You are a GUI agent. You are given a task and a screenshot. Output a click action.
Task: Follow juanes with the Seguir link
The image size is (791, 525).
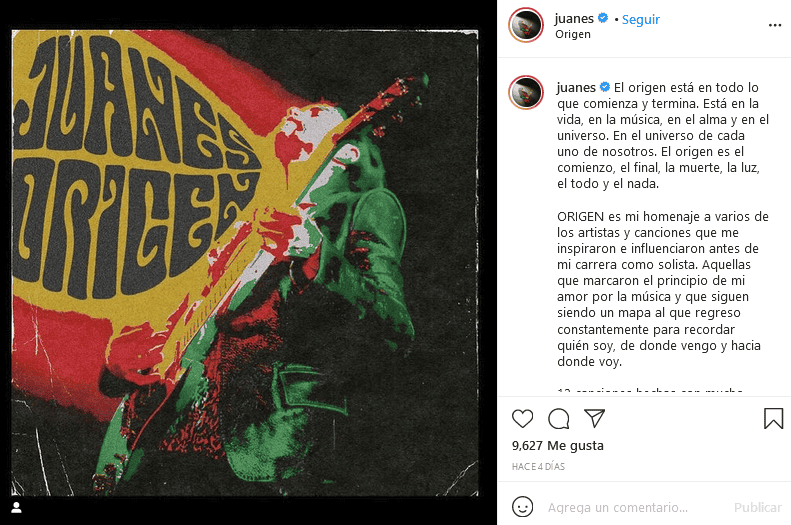(641, 19)
